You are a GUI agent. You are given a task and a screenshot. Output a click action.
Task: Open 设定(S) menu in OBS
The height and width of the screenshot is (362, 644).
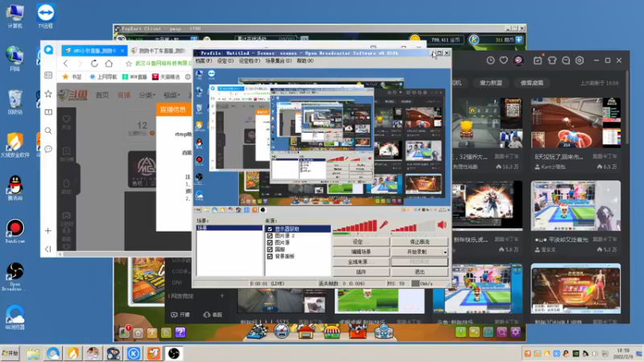225,61
